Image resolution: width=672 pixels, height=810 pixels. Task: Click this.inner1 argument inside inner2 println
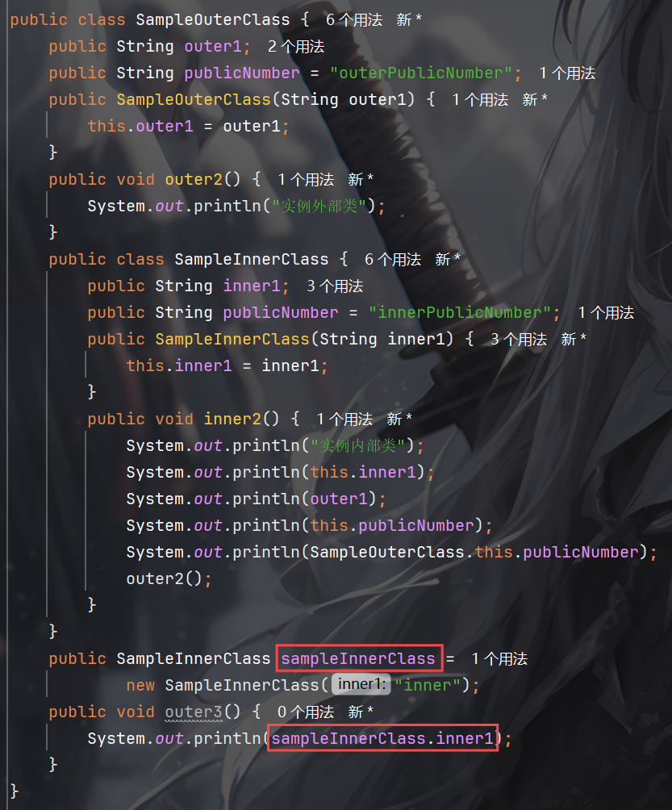coord(363,473)
